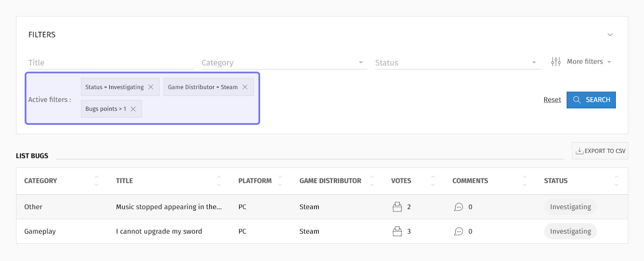Image resolution: width=644 pixels, height=261 pixels.
Task: Sort the list by Category column
Action: point(97,181)
